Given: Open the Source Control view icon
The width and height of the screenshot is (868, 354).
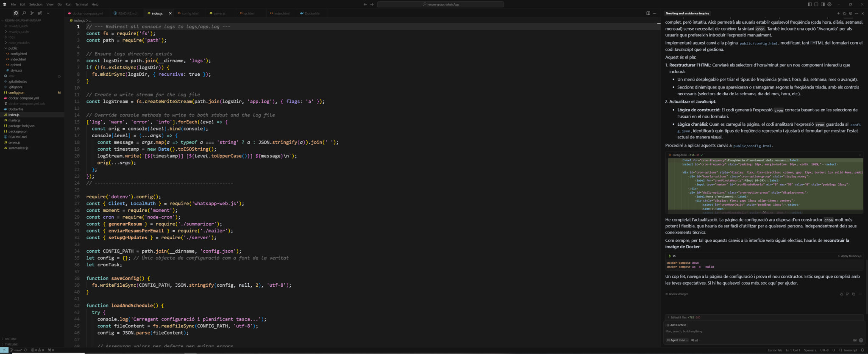Looking at the screenshot, I should point(32,13).
